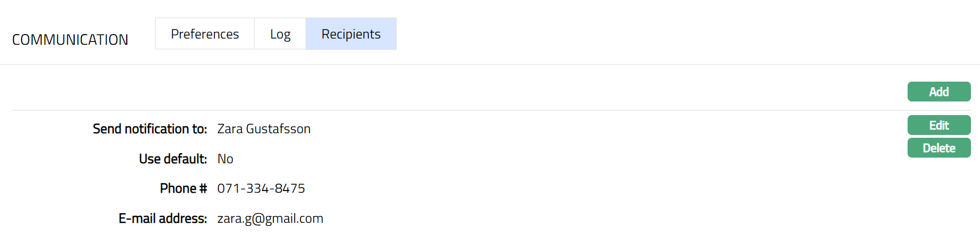Select the Recipients tab
980x233 pixels.
click(351, 34)
